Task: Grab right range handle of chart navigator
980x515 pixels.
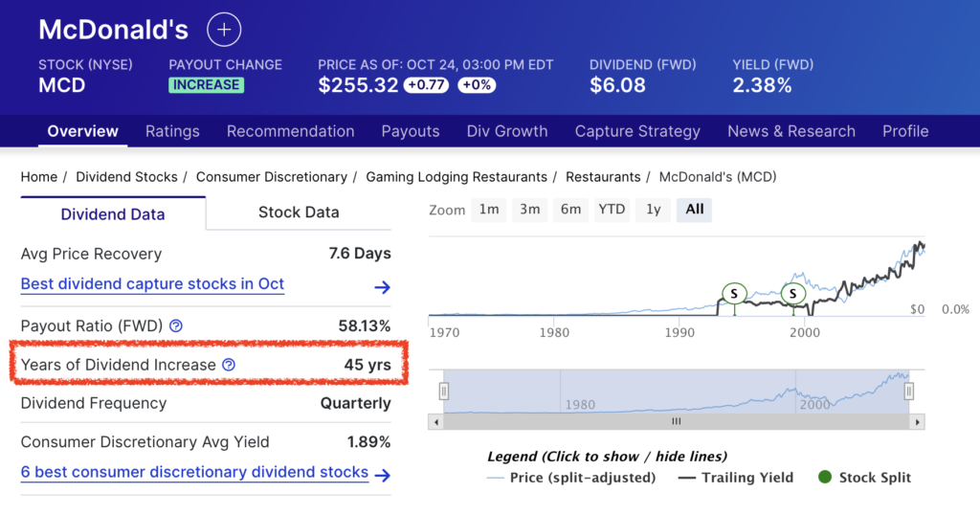Action: 909,392
